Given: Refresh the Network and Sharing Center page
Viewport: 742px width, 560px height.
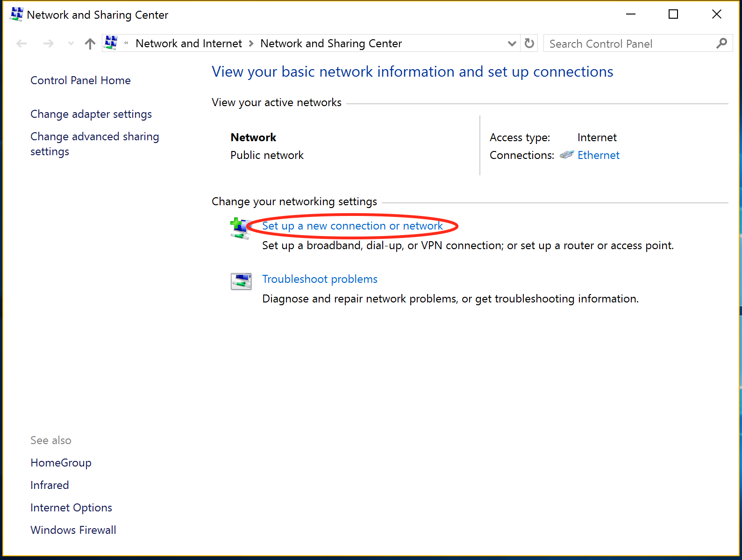Looking at the screenshot, I should [529, 43].
